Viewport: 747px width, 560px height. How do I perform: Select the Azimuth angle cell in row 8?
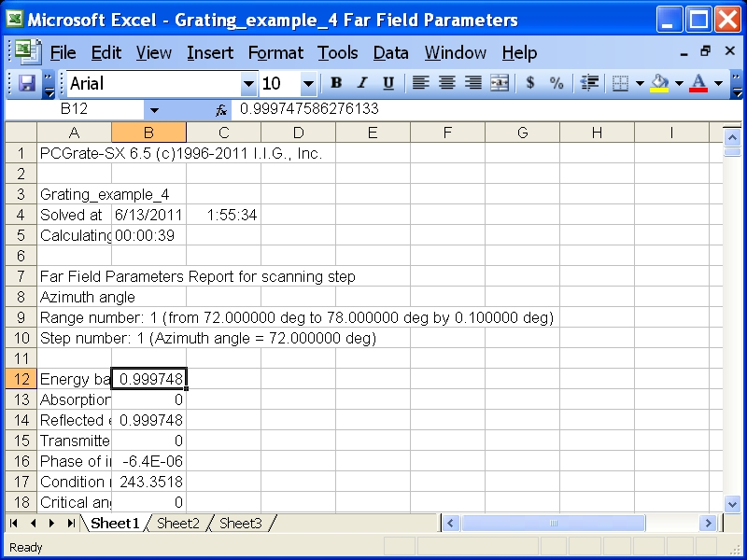(75, 297)
